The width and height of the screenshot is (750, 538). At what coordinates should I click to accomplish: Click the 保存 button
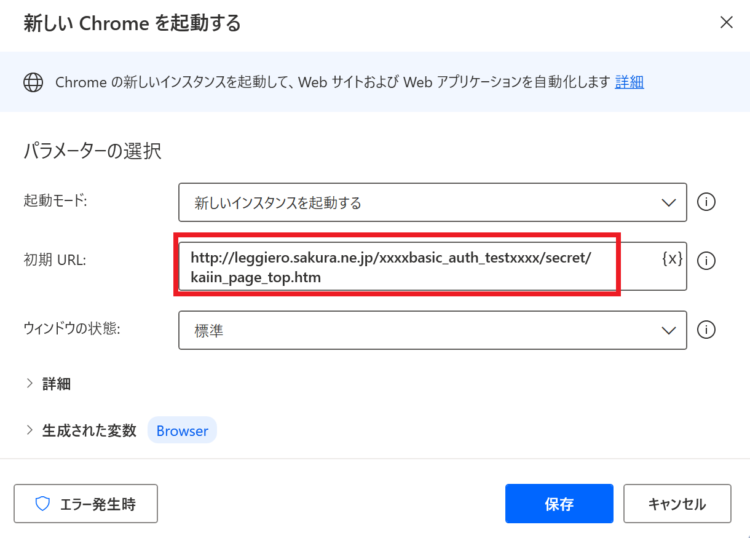[559, 504]
